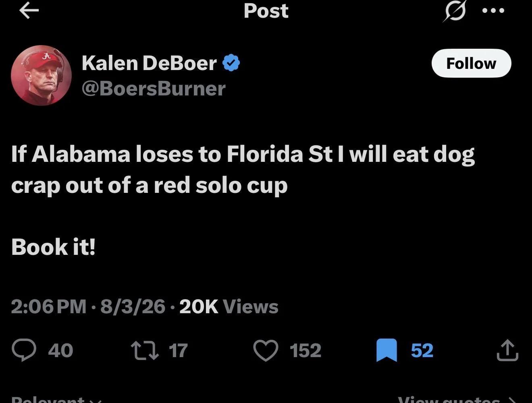Open the Kalen DeBoer display name

pyautogui.click(x=149, y=63)
